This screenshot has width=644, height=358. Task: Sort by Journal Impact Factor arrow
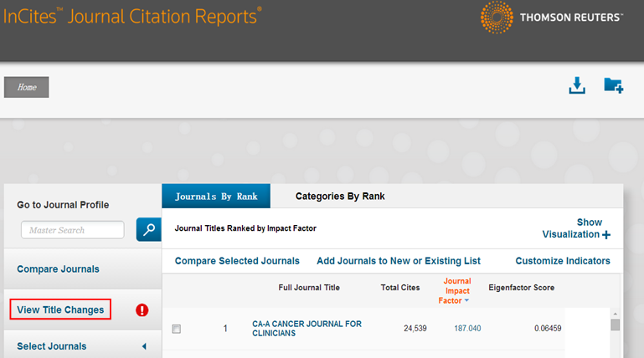click(x=466, y=300)
